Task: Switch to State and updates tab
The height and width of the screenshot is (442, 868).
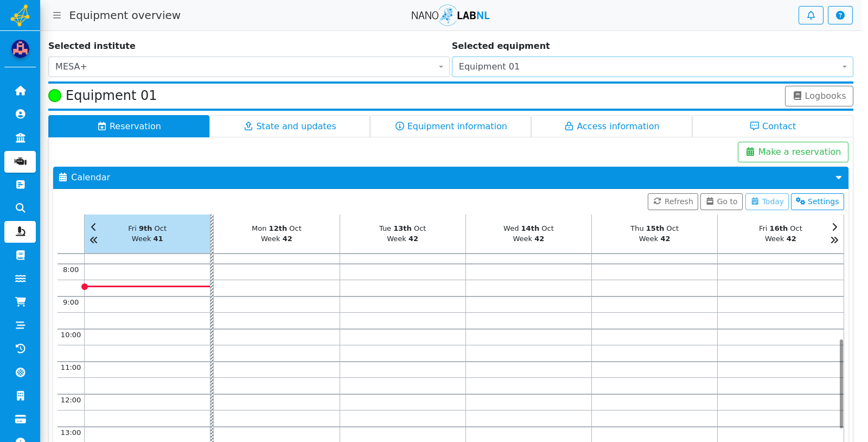Action: [290, 126]
